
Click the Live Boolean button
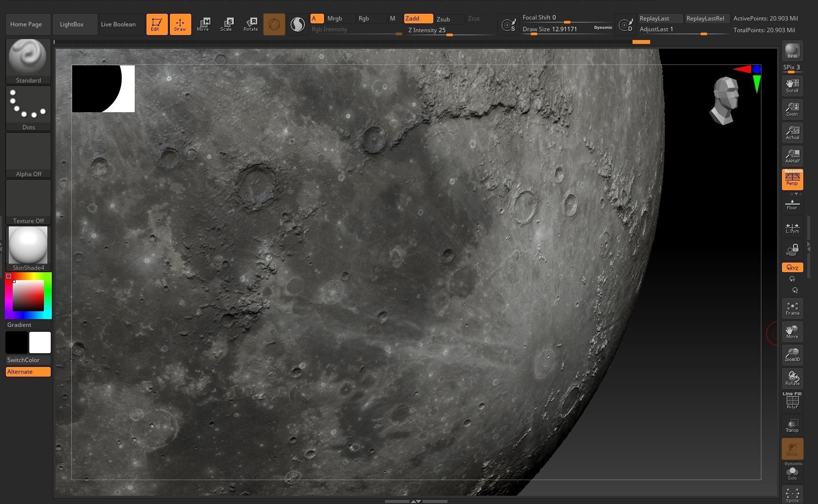pos(121,24)
